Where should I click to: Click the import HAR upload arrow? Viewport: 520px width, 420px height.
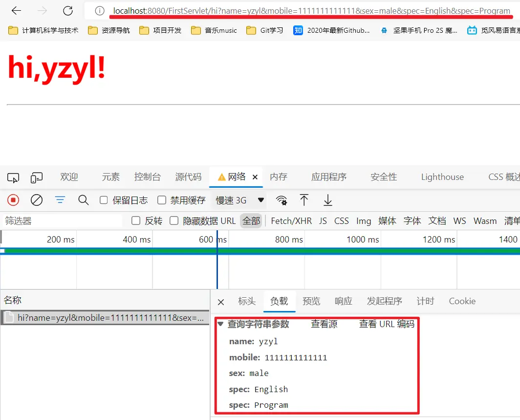[304, 200]
